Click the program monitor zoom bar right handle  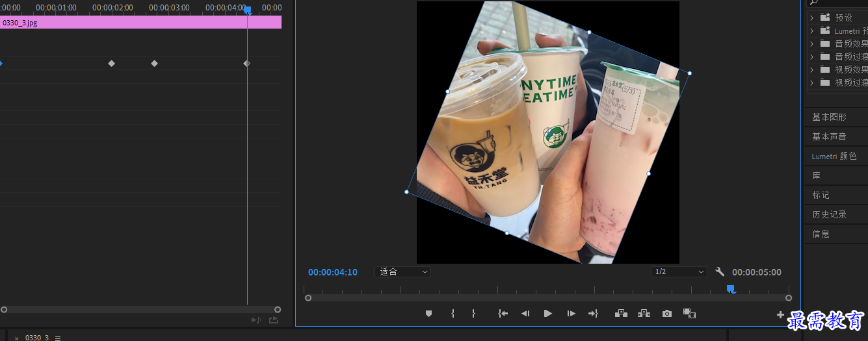point(789,298)
